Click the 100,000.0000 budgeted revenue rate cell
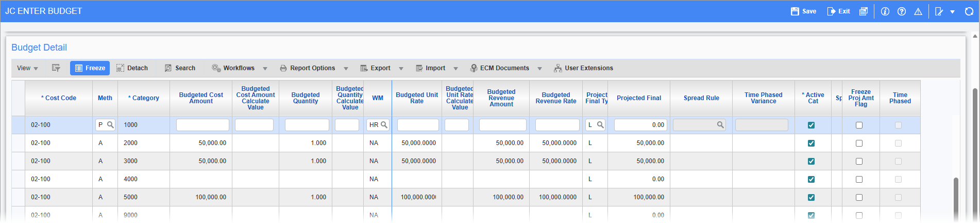The image size is (980, 223). pos(556,197)
